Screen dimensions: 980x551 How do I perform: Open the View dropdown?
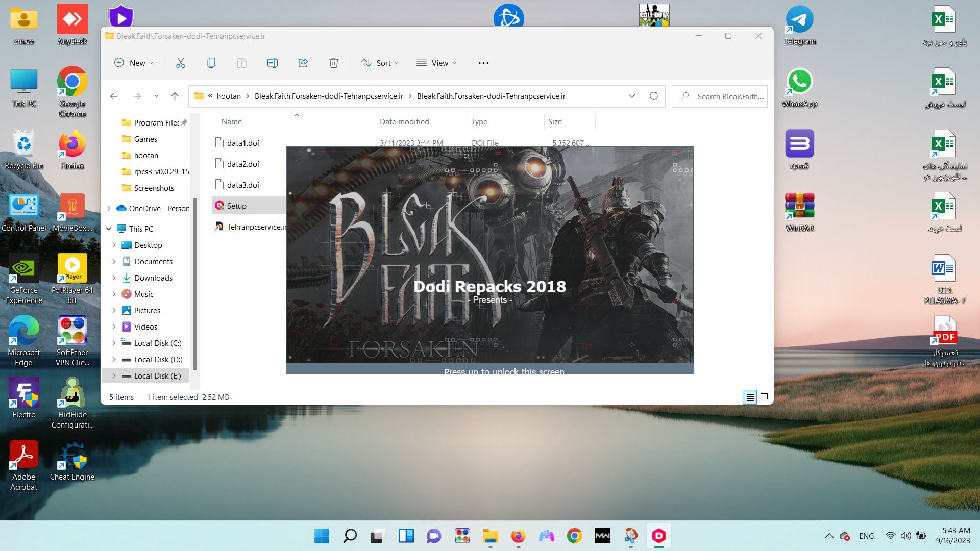click(436, 63)
